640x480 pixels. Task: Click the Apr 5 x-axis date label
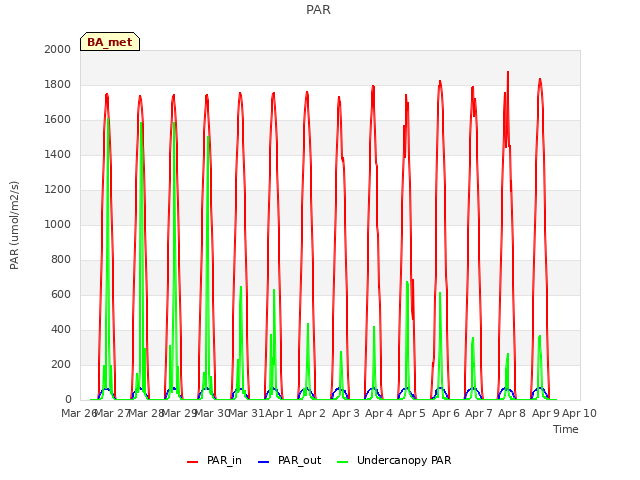pos(412,413)
